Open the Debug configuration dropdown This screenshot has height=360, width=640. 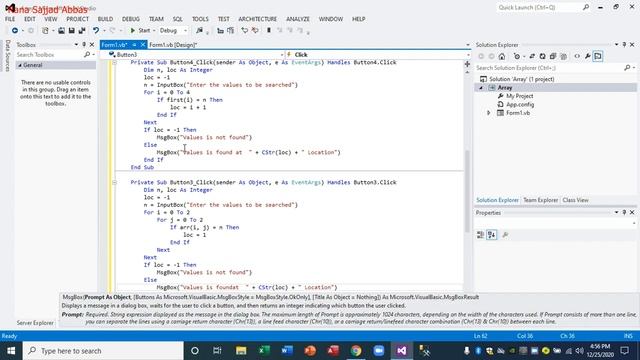pos(173,31)
